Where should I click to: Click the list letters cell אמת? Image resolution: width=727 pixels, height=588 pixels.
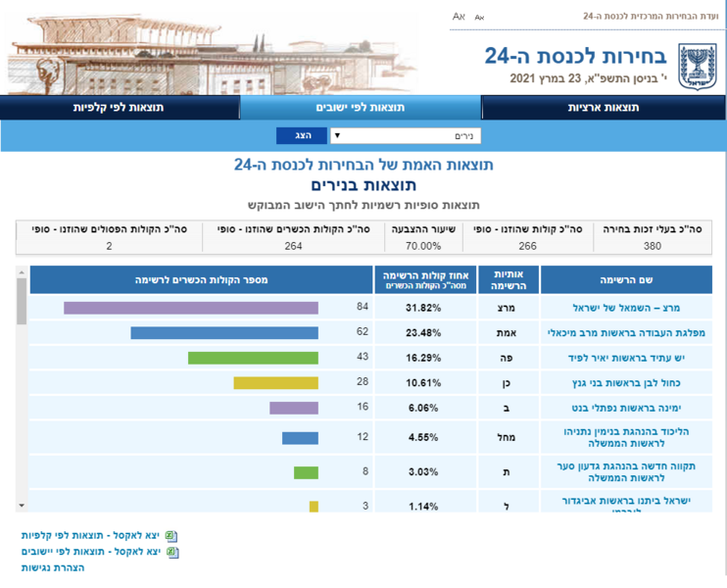507,333
